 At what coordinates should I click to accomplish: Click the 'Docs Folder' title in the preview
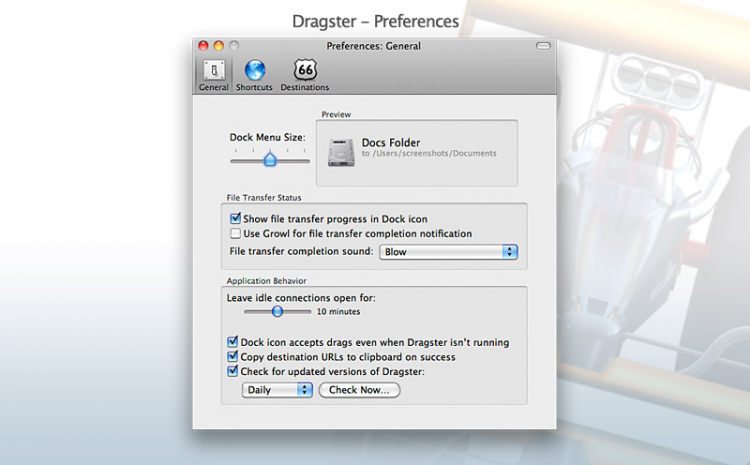[x=391, y=143]
